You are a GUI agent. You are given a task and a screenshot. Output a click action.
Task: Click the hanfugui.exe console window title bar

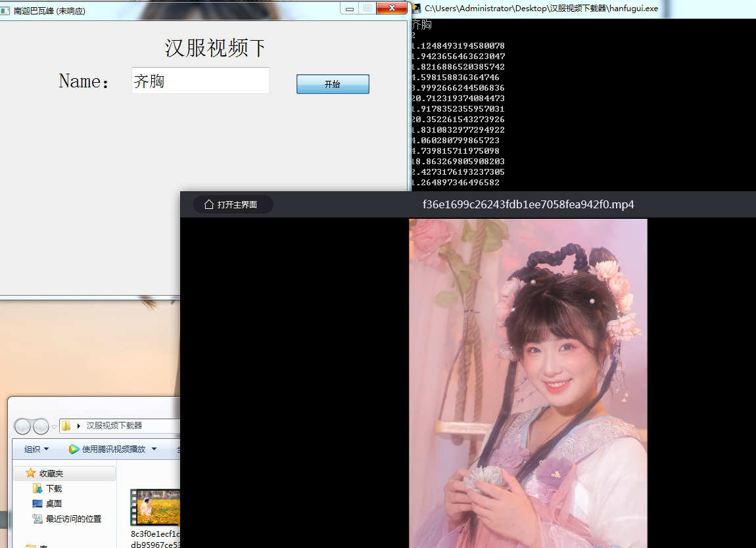coord(583,8)
